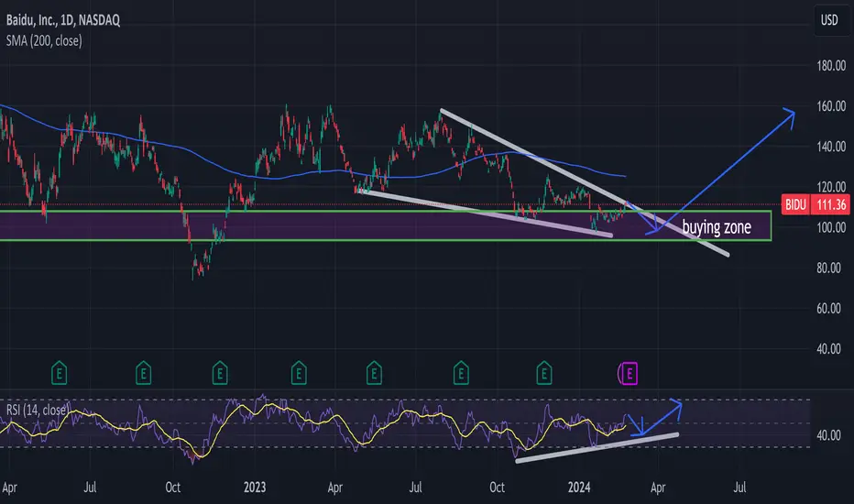
Task: Click the 140.00 price axis label
Action: pyautogui.click(x=831, y=147)
